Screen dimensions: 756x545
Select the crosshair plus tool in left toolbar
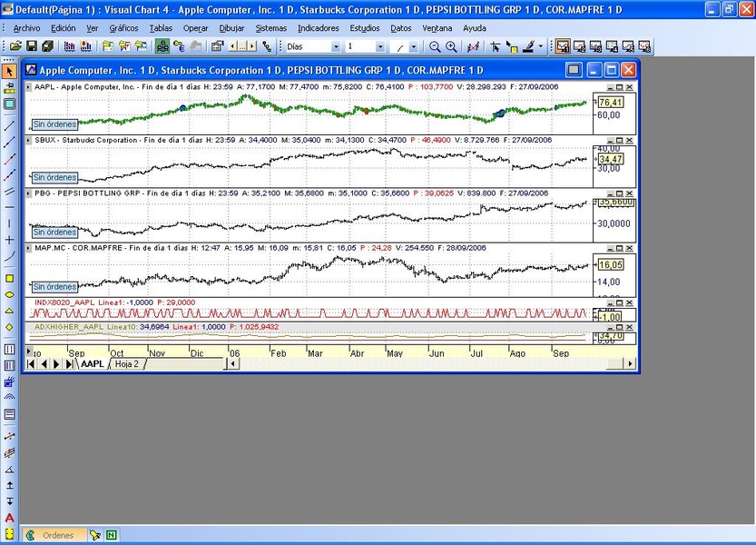point(9,240)
